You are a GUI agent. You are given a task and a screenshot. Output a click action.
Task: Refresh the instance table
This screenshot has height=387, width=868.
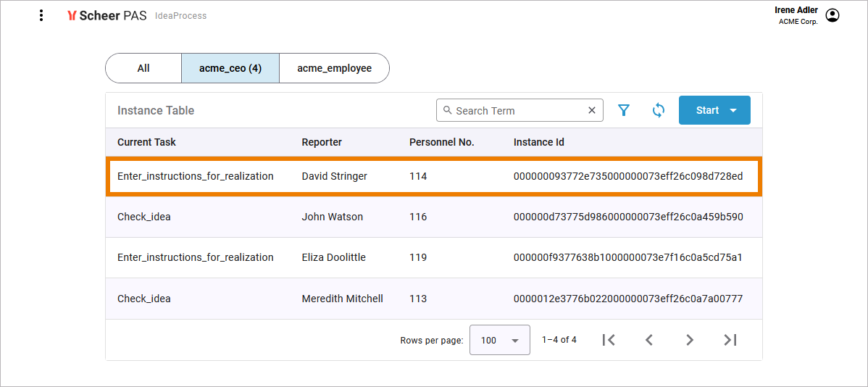coord(658,110)
